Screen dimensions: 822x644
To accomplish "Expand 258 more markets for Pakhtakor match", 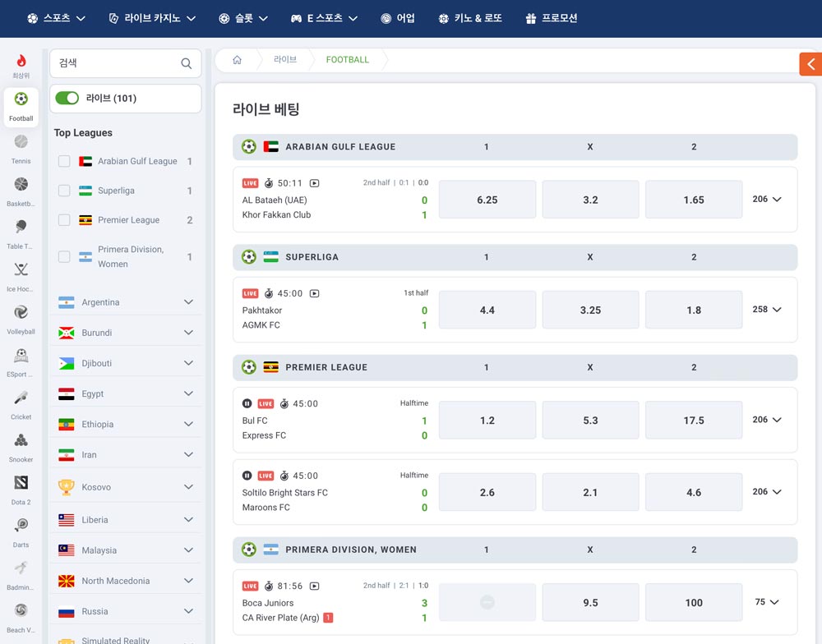I will (x=767, y=309).
